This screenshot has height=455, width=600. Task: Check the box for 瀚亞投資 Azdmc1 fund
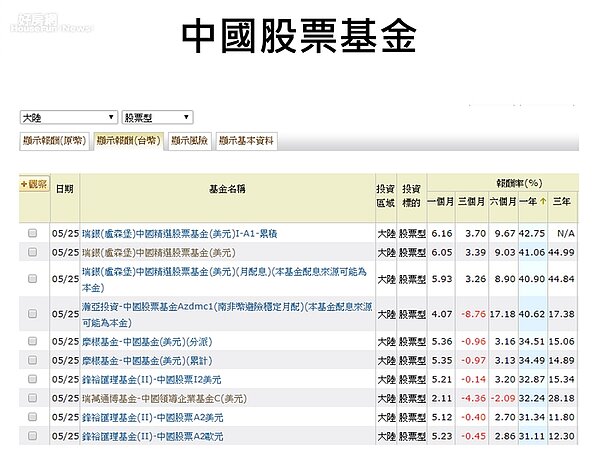pos(33,314)
